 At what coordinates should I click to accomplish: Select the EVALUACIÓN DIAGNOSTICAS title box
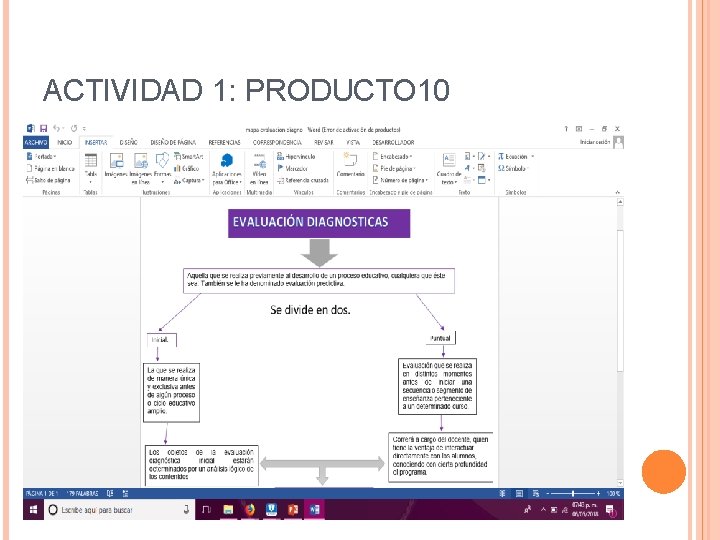point(319,224)
